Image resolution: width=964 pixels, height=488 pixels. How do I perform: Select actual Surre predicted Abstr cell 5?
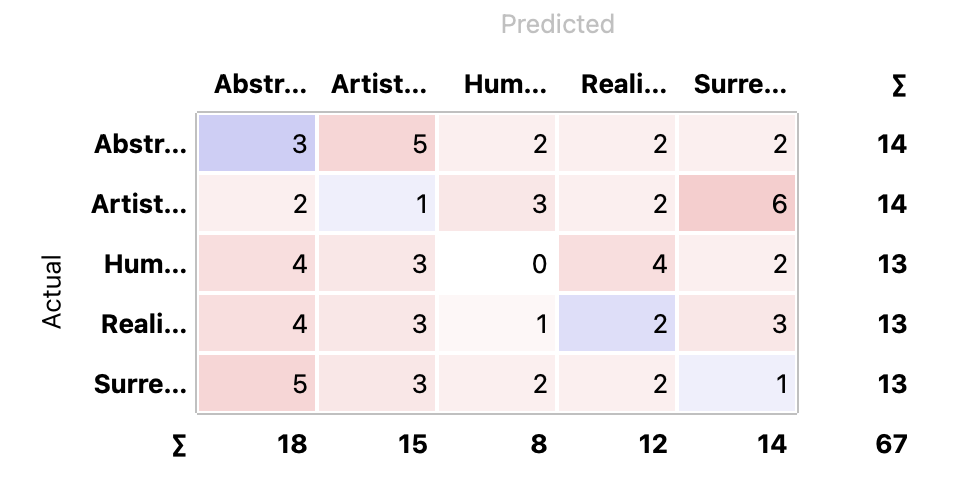click(257, 383)
